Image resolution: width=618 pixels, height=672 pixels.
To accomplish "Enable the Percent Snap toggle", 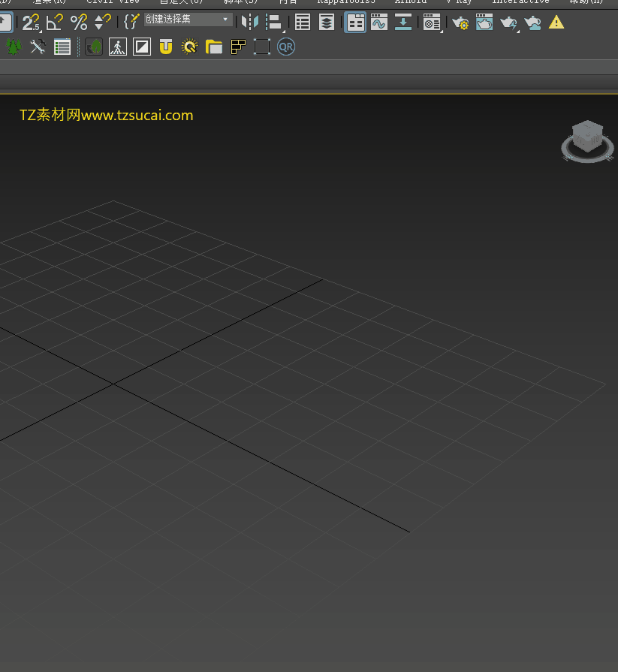I will 79,23.
